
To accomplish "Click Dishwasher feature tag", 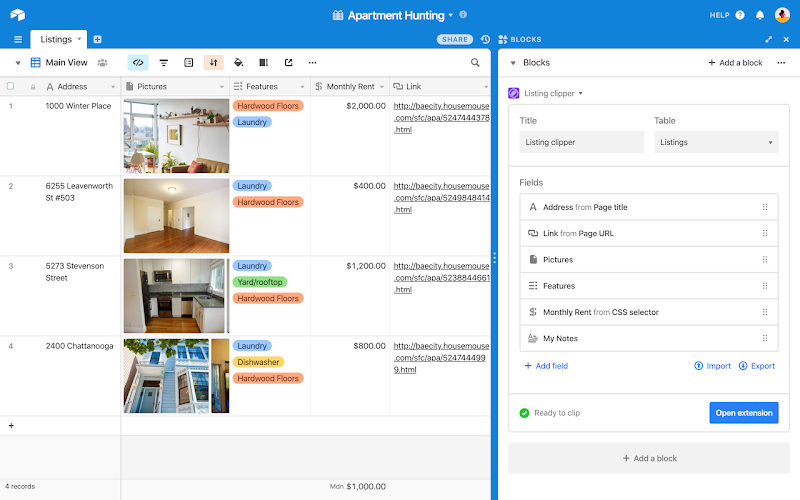I will (x=258, y=362).
